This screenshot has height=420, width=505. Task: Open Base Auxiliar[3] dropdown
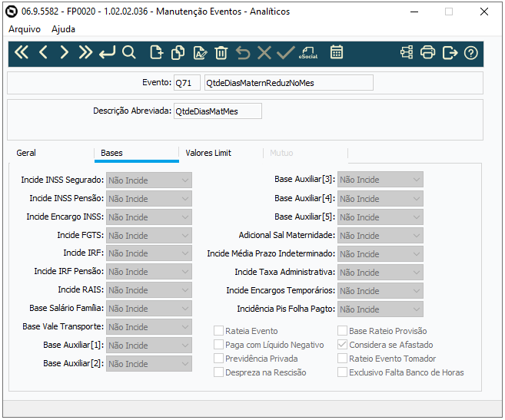click(380, 180)
